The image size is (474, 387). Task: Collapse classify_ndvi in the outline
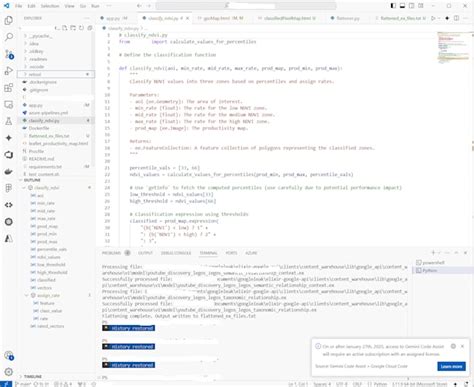click(x=24, y=188)
